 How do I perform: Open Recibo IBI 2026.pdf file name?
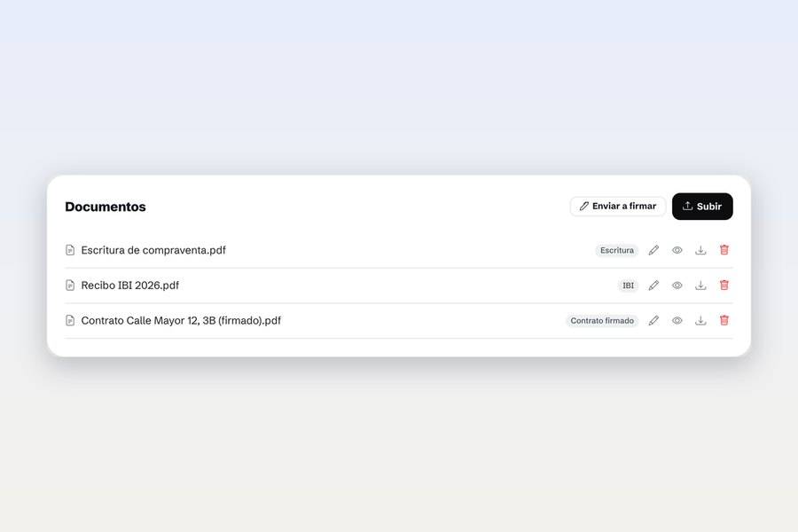click(x=129, y=286)
